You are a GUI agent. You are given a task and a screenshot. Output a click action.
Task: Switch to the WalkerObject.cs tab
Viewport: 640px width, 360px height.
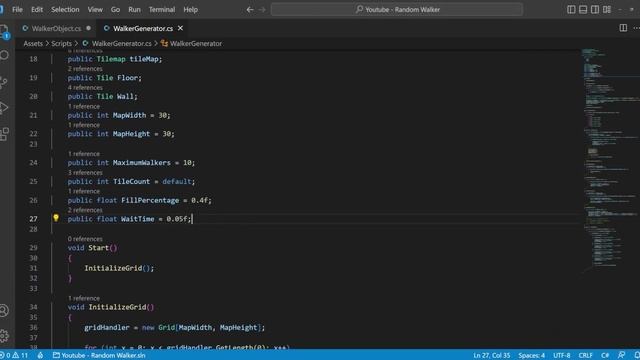tap(56, 28)
